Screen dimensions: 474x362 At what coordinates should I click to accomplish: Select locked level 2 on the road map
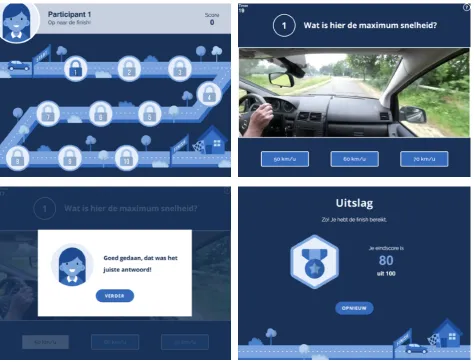coord(129,69)
